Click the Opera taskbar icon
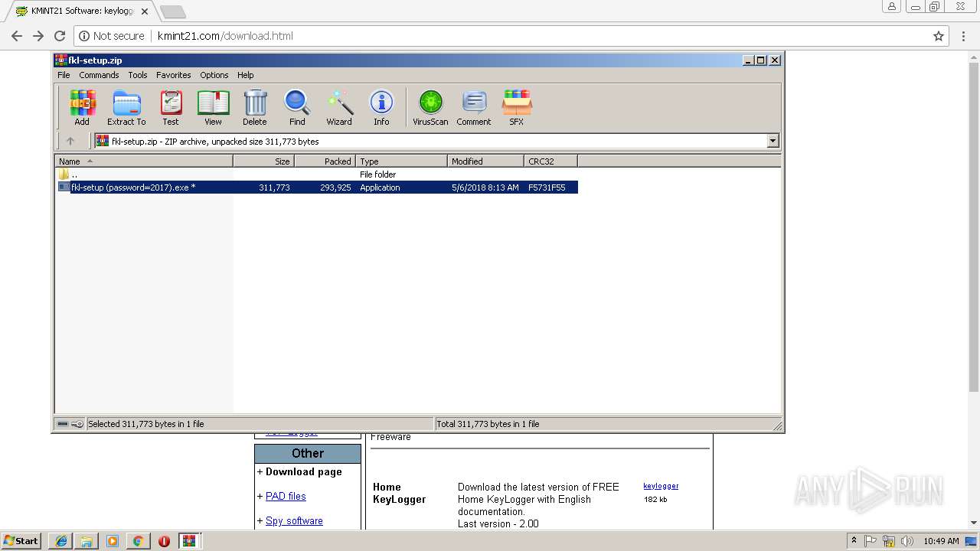Image resolution: width=980 pixels, height=551 pixels. pos(164,541)
